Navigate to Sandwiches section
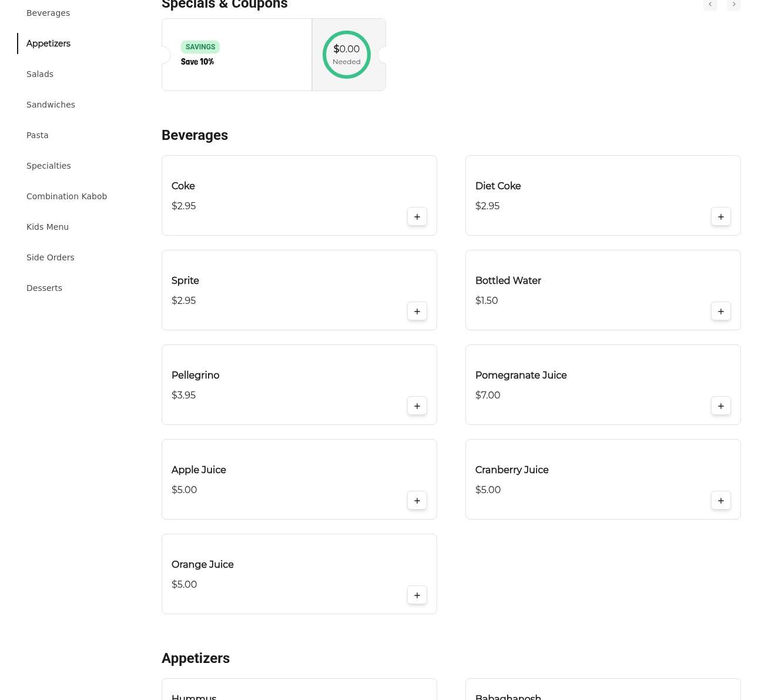This screenshot has width=758, height=700. click(x=51, y=105)
